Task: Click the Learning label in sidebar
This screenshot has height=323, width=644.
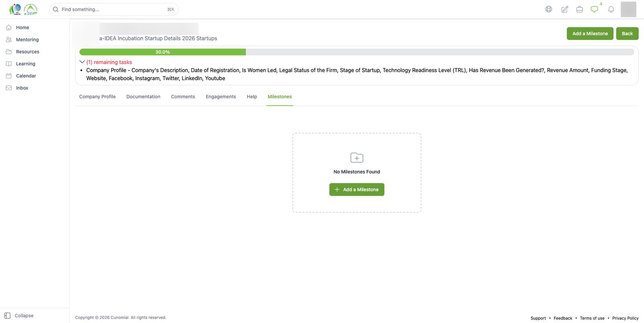Action: click(26, 64)
